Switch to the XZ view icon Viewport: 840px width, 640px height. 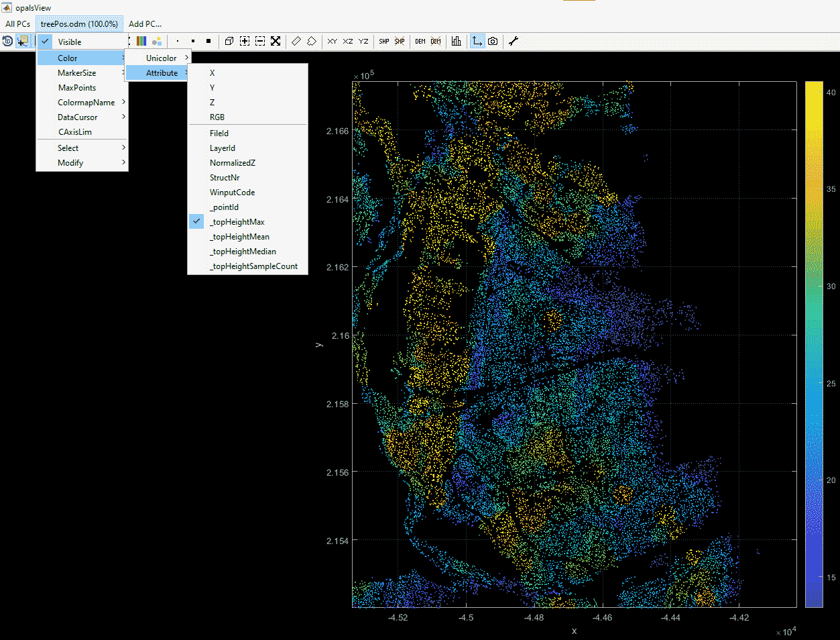click(x=348, y=42)
